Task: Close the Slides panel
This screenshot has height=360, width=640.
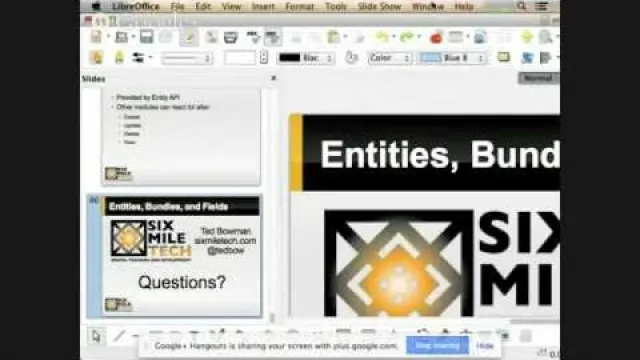Action: click(x=273, y=78)
